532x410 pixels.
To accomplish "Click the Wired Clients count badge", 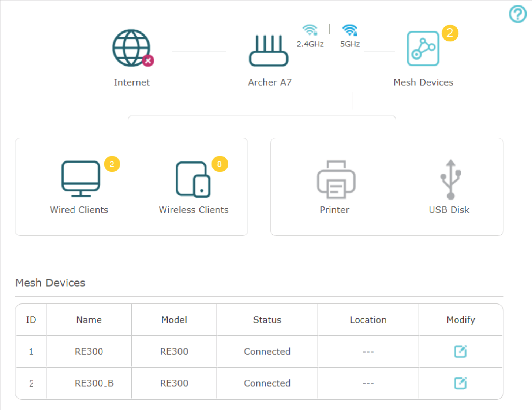I will (112, 164).
